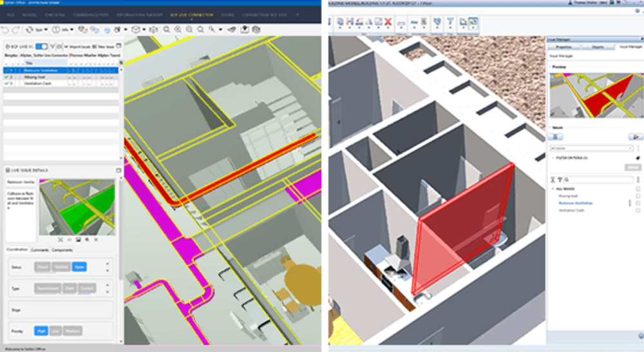Viewport: 644px width, 352px height.
Task: Click the red X delete icon
Action: 388,22
